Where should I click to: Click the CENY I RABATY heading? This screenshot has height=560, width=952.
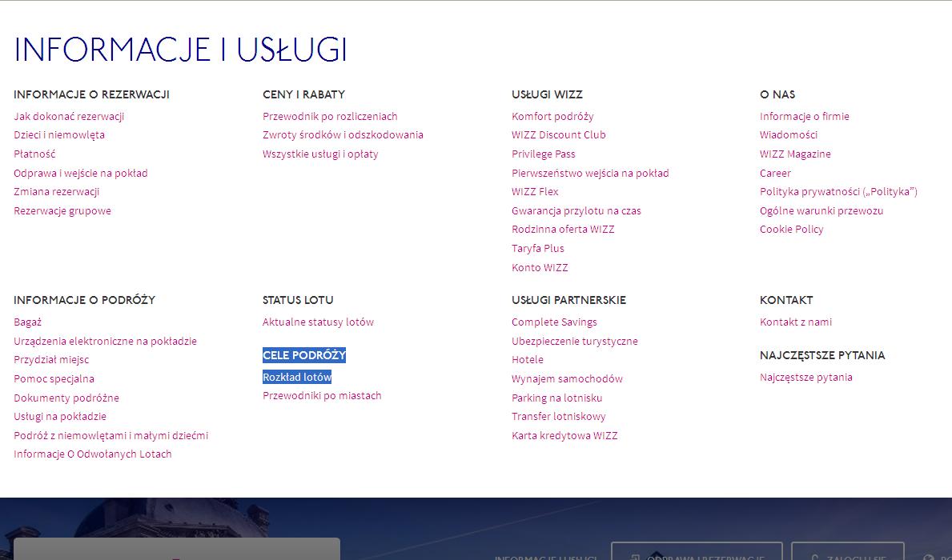coord(303,94)
